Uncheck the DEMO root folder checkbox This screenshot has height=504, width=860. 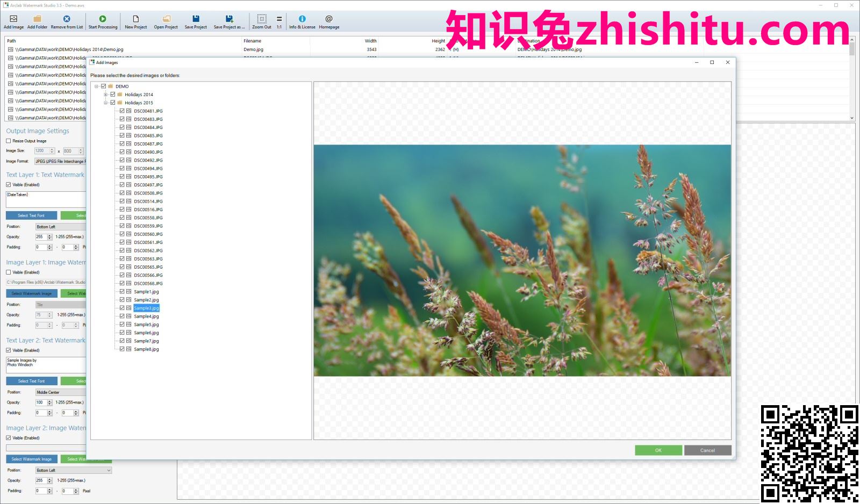(x=104, y=86)
